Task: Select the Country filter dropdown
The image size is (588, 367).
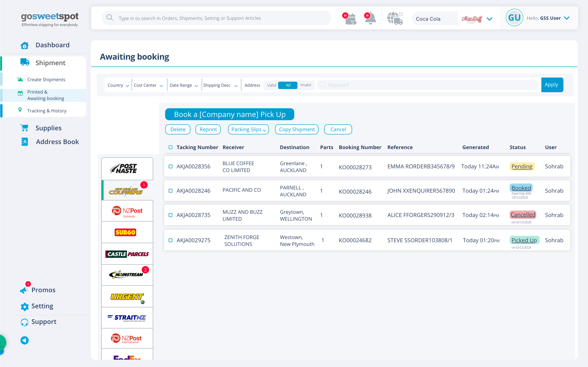Action: 118,85
